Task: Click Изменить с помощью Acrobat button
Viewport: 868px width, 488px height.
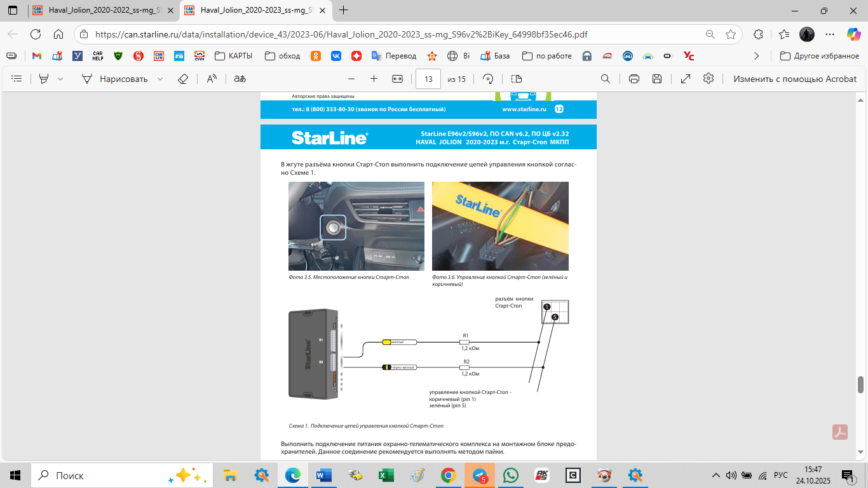Action: point(795,79)
